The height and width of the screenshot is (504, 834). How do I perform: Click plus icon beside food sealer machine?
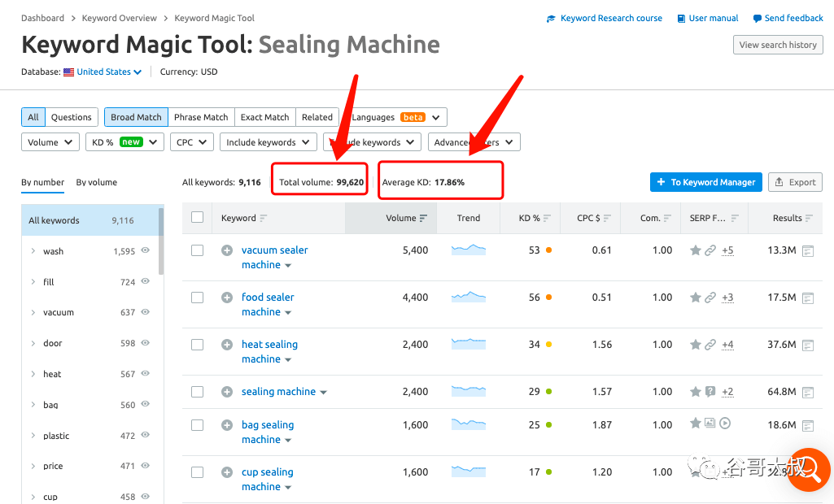coord(227,298)
